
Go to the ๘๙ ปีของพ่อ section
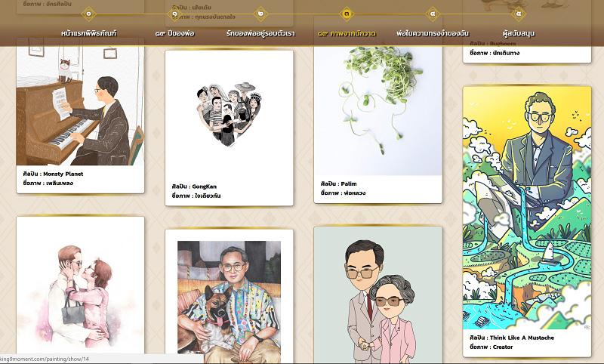(174, 34)
